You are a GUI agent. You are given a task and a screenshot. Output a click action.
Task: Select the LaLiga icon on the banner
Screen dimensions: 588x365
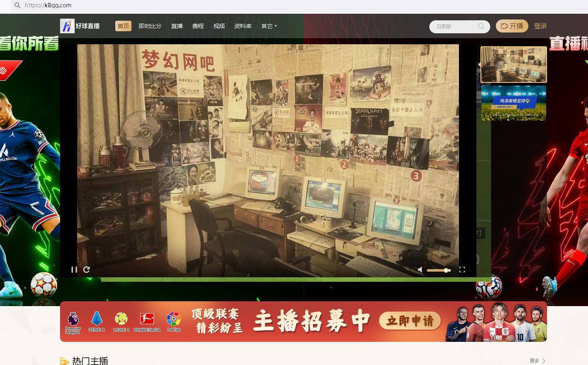[x=174, y=322]
